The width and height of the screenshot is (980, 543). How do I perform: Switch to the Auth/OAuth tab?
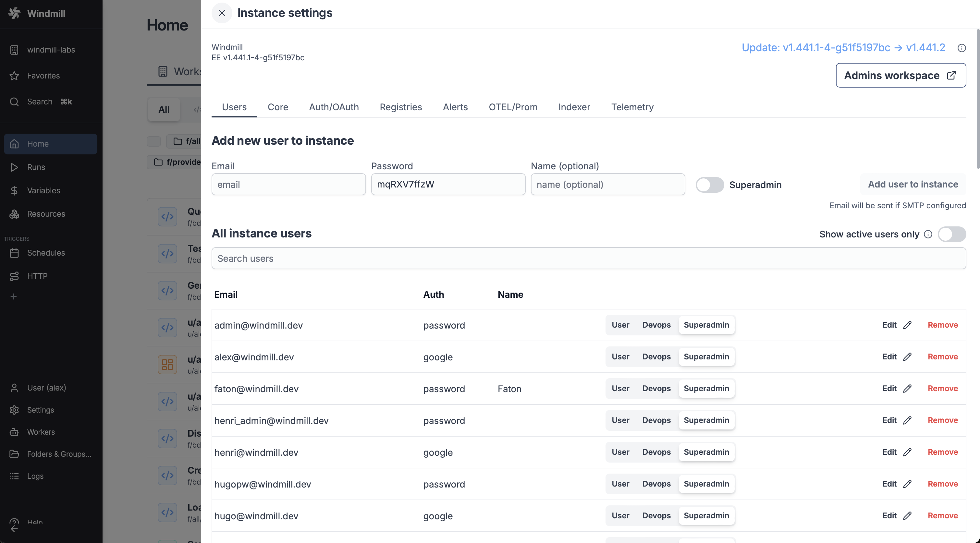click(x=334, y=107)
